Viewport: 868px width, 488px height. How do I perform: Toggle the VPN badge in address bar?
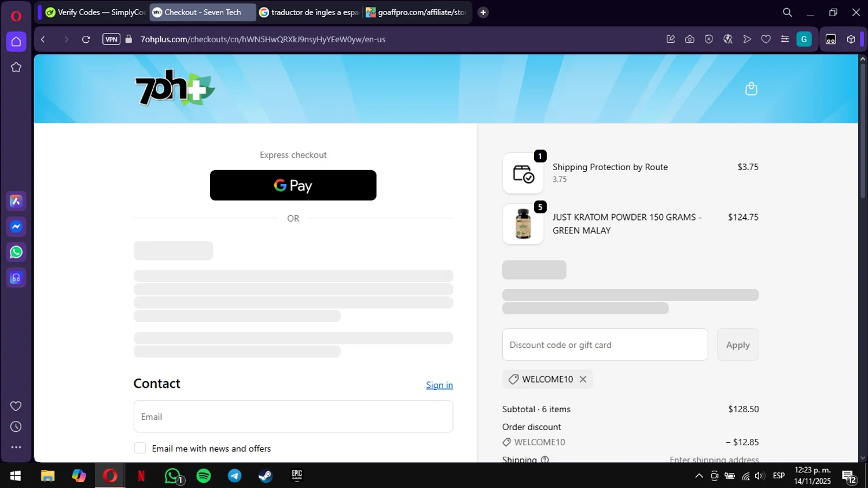click(111, 39)
